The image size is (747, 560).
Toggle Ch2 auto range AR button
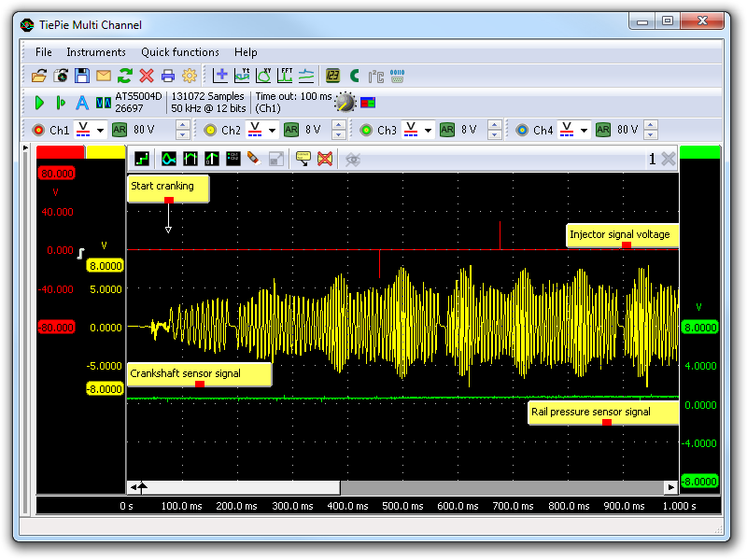291,130
